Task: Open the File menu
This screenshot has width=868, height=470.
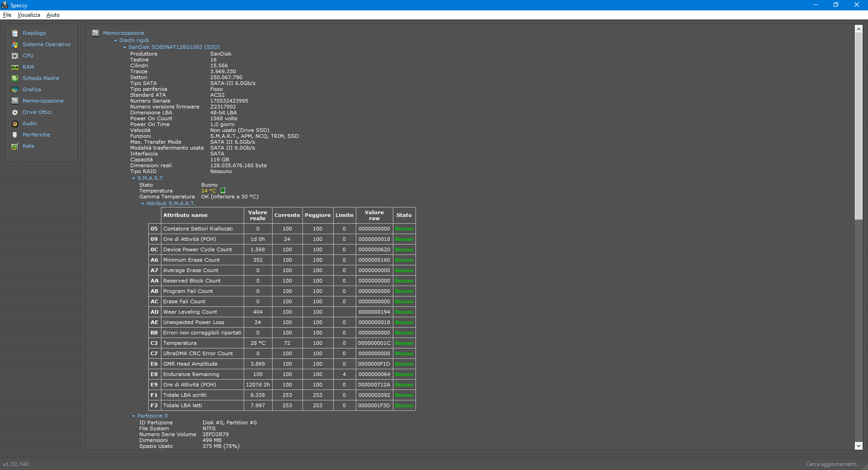Action: click(x=7, y=15)
